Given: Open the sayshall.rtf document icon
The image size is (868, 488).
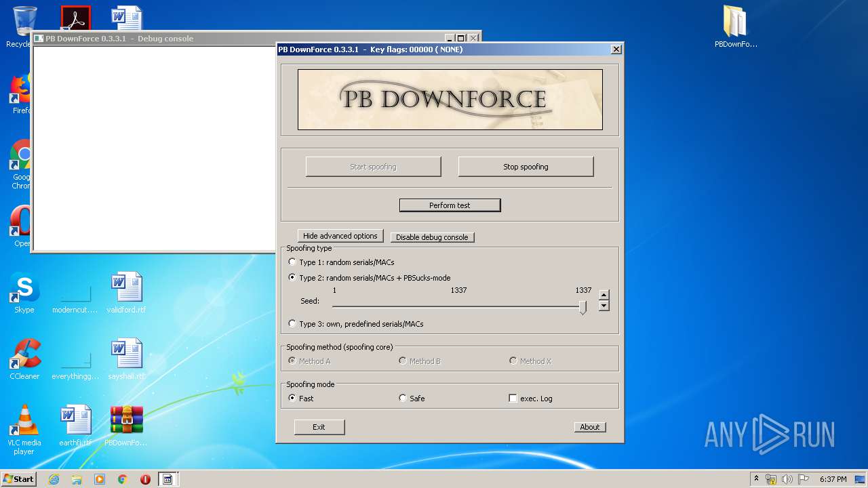Looking at the screenshot, I should coord(126,359).
